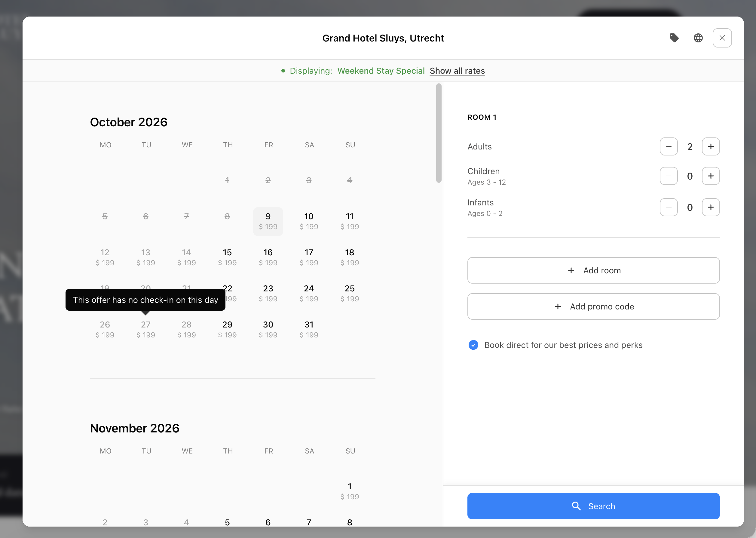Click the Grand Hotel Sluys, Utrecht title
The image size is (756, 538).
coord(383,38)
